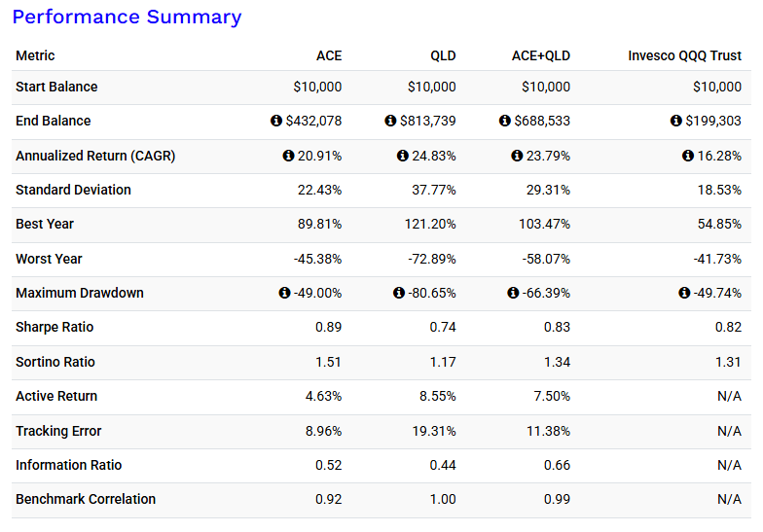This screenshot has height=532, width=763.
Task: Click ACE+QLD information ratio value 0.66
Action: [x=557, y=465]
